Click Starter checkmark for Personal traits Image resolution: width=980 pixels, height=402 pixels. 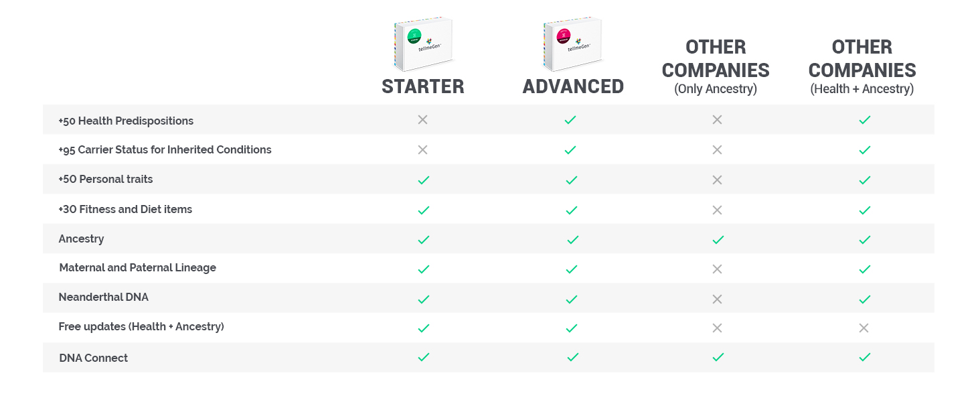point(423,180)
